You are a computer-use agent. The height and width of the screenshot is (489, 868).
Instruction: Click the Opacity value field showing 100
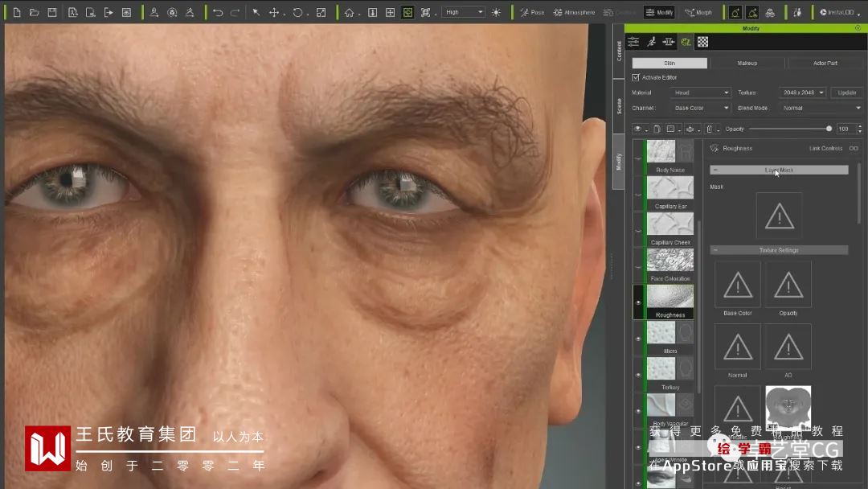[845, 129]
